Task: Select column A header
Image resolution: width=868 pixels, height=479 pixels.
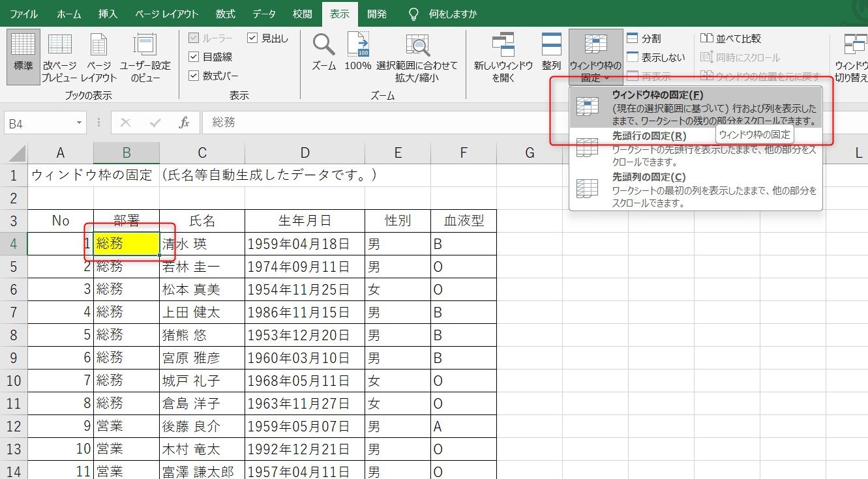Action: [61, 153]
